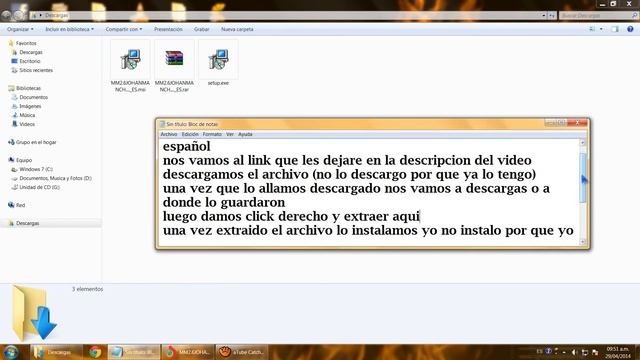Open Google Chrome from the taskbar
This screenshot has width=640, height=360.
click(95, 352)
